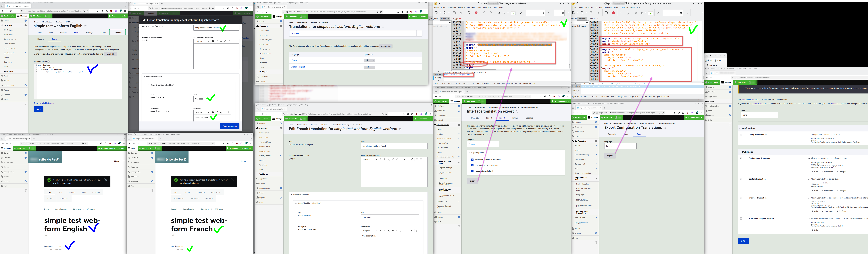Click Install button on modules Extend page
Screen dimensions: 868x254
coord(743,241)
